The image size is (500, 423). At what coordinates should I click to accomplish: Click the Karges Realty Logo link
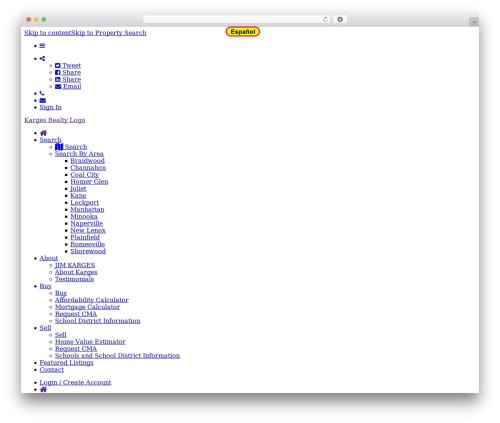click(x=55, y=120)
